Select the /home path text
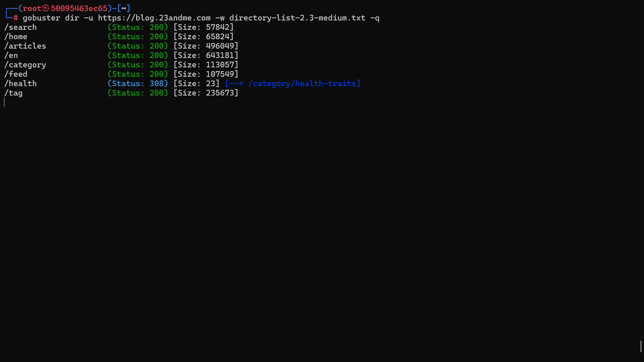Screen dimensions: 644x362 [x=16, y=37]
